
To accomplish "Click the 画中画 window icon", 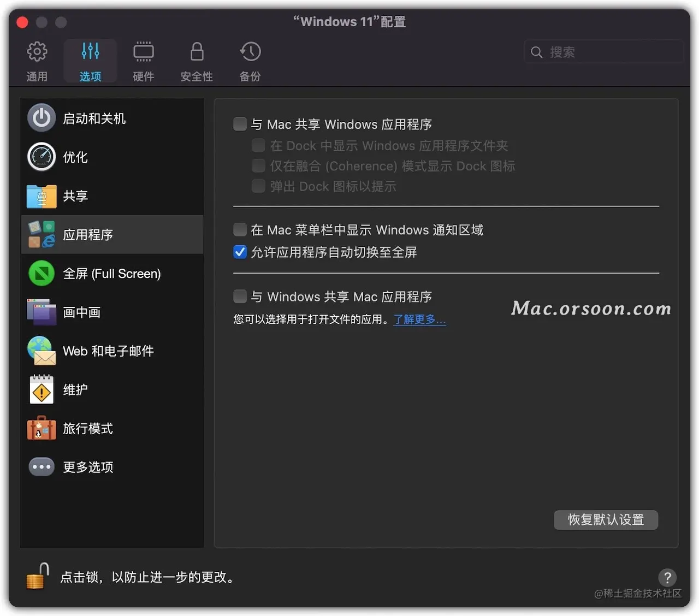I will (42, 312).
